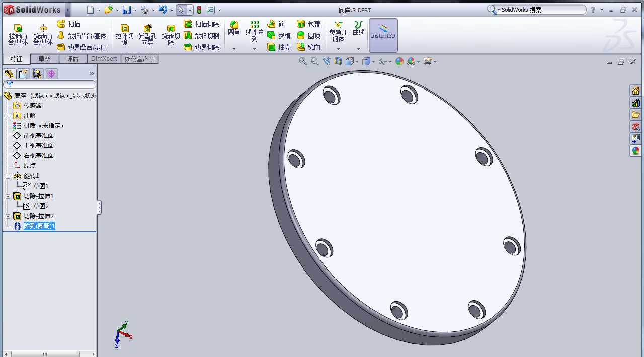Open SolidWorks Resources home icon in task pane
The image size is (644, 357).
tap(636, 91)
